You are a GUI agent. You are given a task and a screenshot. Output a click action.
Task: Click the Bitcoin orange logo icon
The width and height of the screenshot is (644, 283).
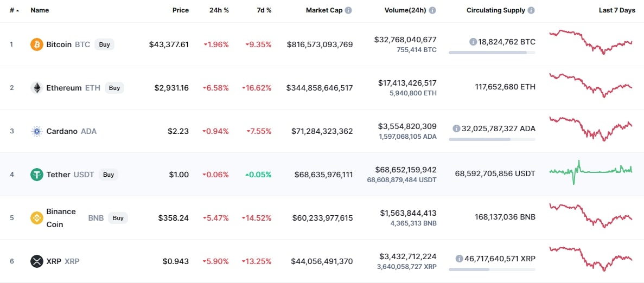tap(36, 44)
